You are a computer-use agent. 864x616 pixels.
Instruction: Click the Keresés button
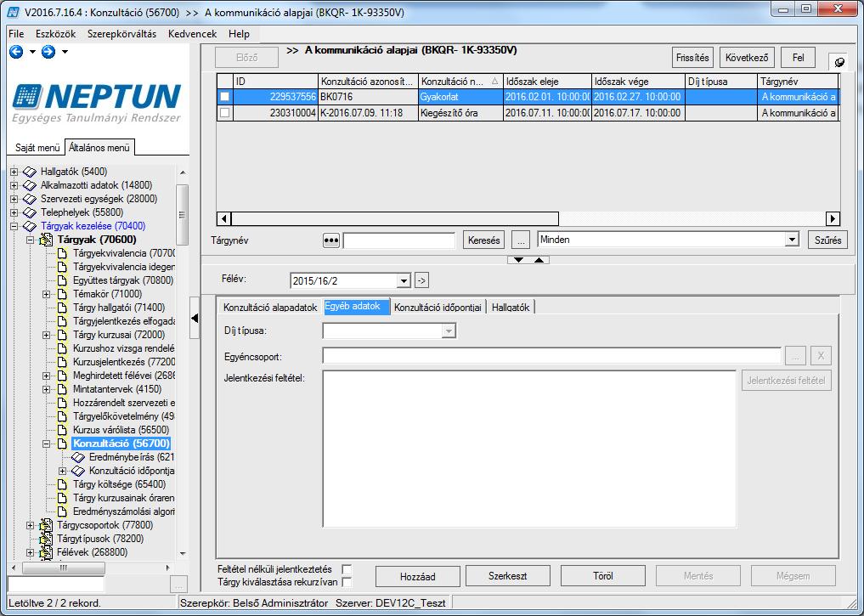[483, 240]
